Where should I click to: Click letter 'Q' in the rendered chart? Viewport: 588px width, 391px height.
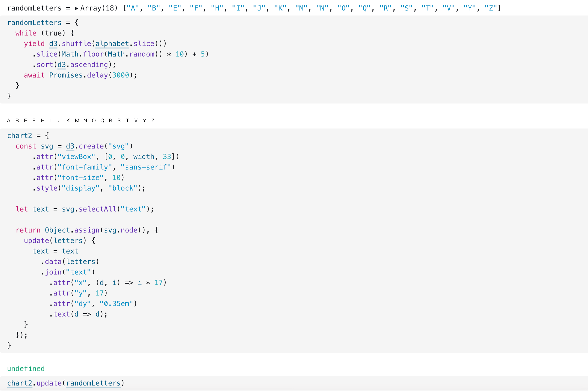coord(102,121)
